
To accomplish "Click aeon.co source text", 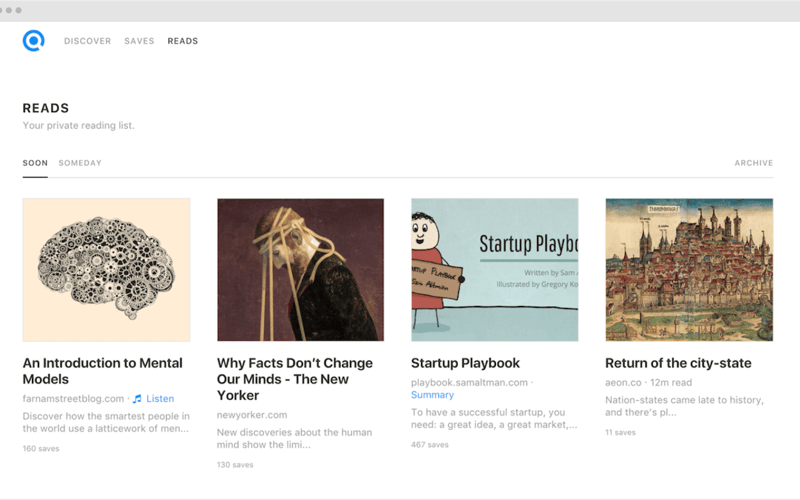I will (x=623, y=382).
